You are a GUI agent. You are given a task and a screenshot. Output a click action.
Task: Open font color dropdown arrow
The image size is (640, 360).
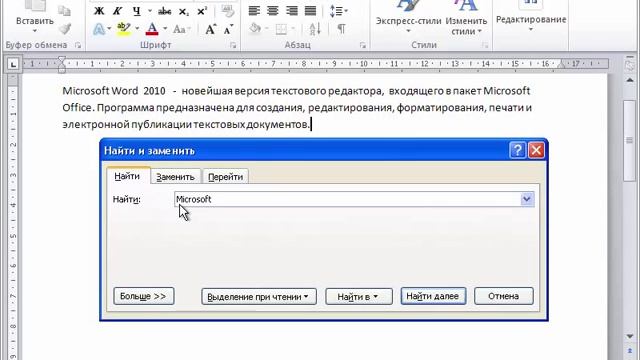click(x=165, y=29)
